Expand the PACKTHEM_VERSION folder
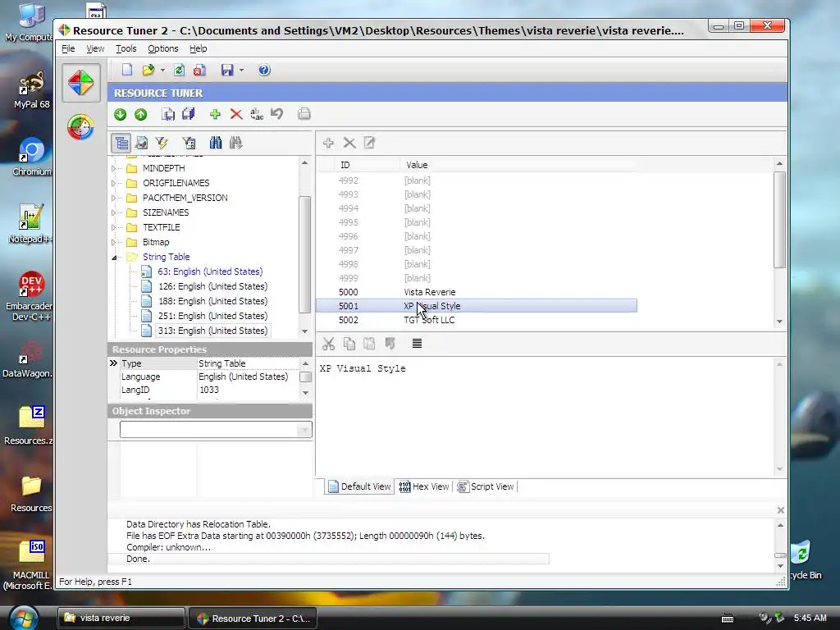Viewport: 840px width, 630px height. (x=113, y=198)
